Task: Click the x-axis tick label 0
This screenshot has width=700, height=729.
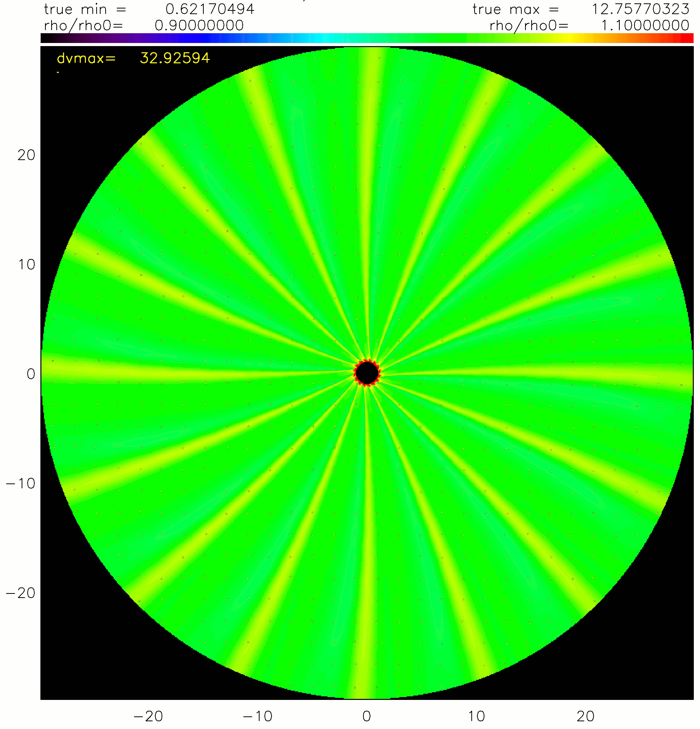Action: 367,716
